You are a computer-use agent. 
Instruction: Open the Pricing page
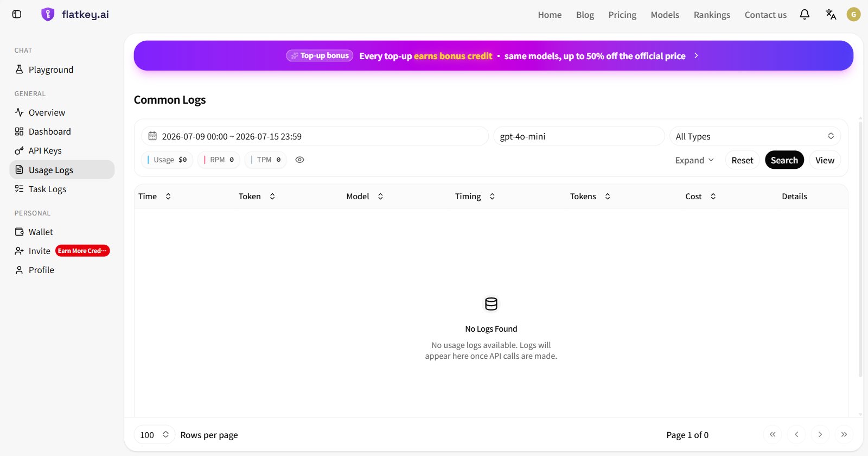622,15
